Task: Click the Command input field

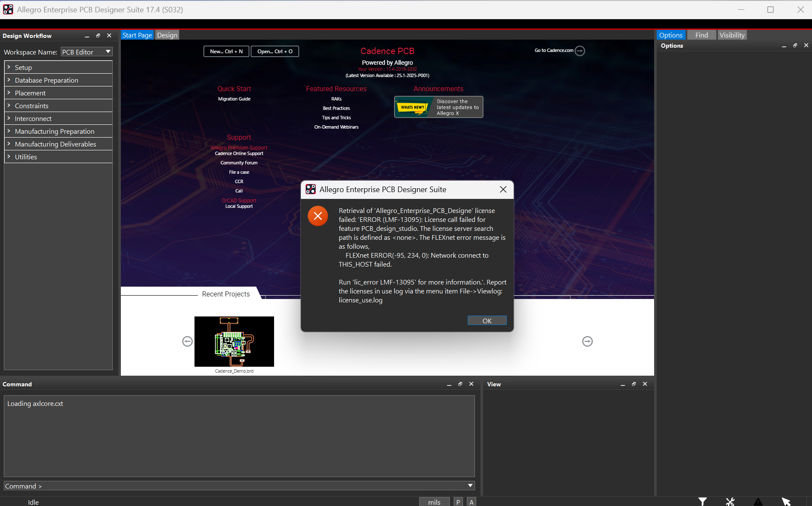Action: tap(239, 486)
